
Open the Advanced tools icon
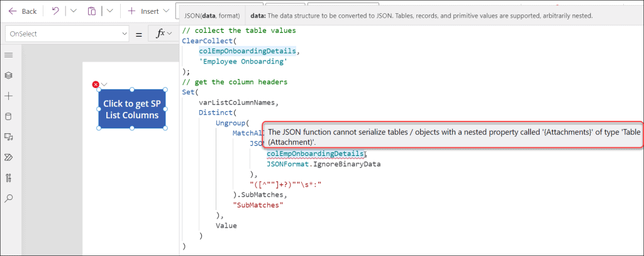point(8,178)
